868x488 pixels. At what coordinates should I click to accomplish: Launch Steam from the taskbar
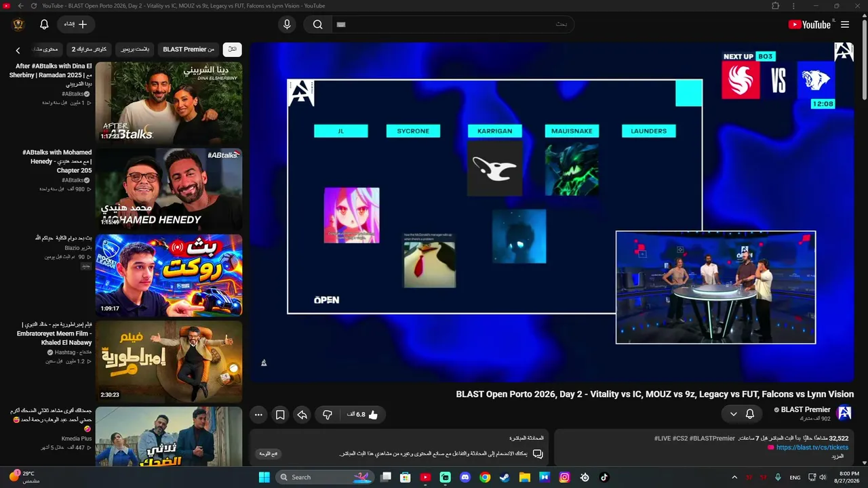[x=505, y=477]
